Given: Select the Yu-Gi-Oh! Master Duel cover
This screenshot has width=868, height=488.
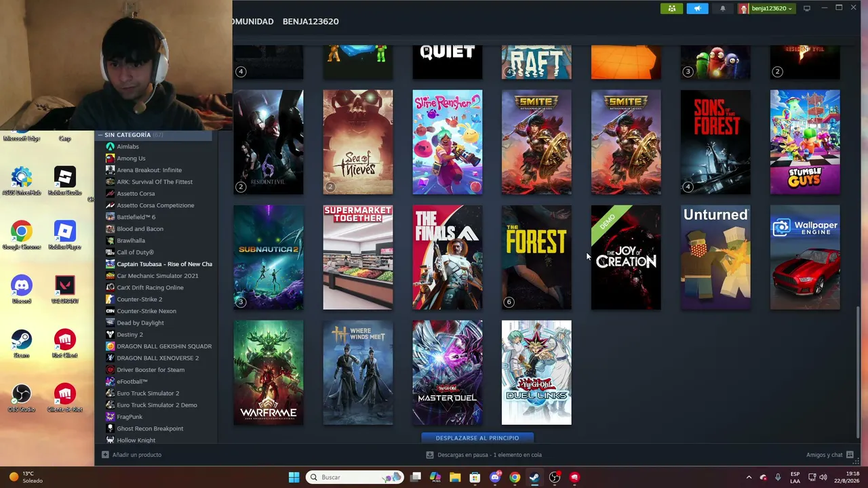Looking at the screenshot, I should click(x=448, y=373).
